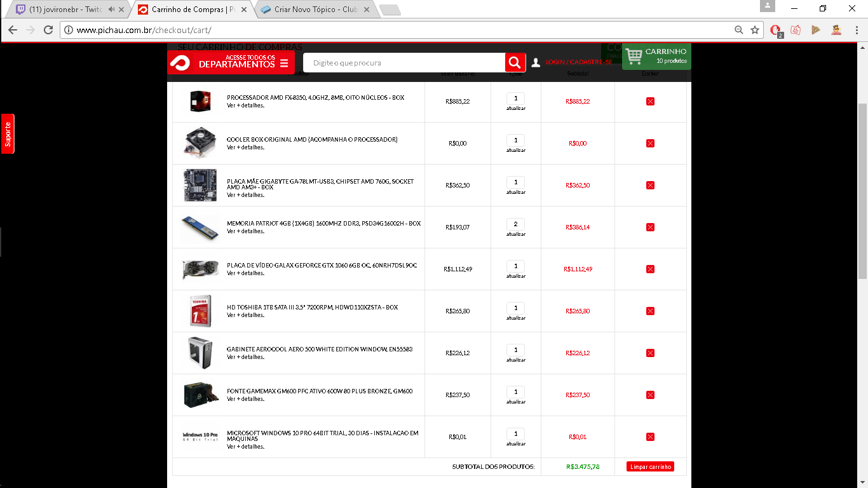Click the search box Digite o que procura
Screen dimensions: 868x488
[x=404, y=63]
